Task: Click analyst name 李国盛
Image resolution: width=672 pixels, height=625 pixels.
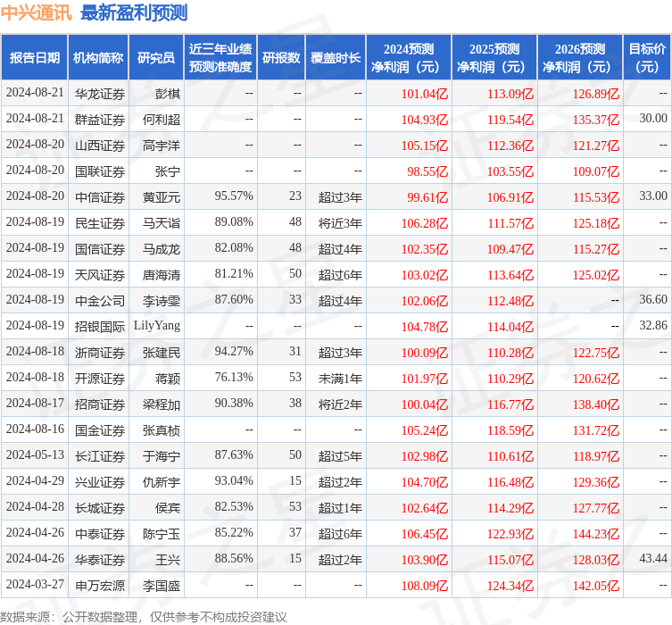Action: click(x=162, y=586)
